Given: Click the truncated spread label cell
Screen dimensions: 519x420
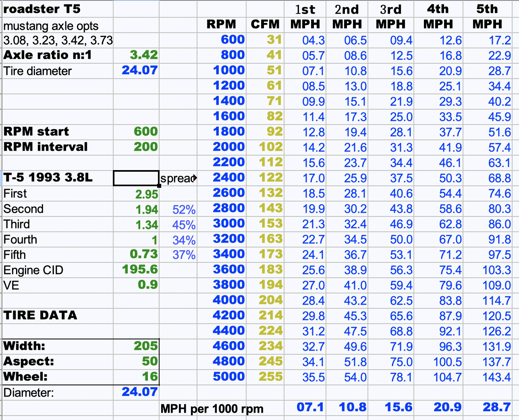Looking at the screenshot, I should pyautogui.click(x=178, y=179).
